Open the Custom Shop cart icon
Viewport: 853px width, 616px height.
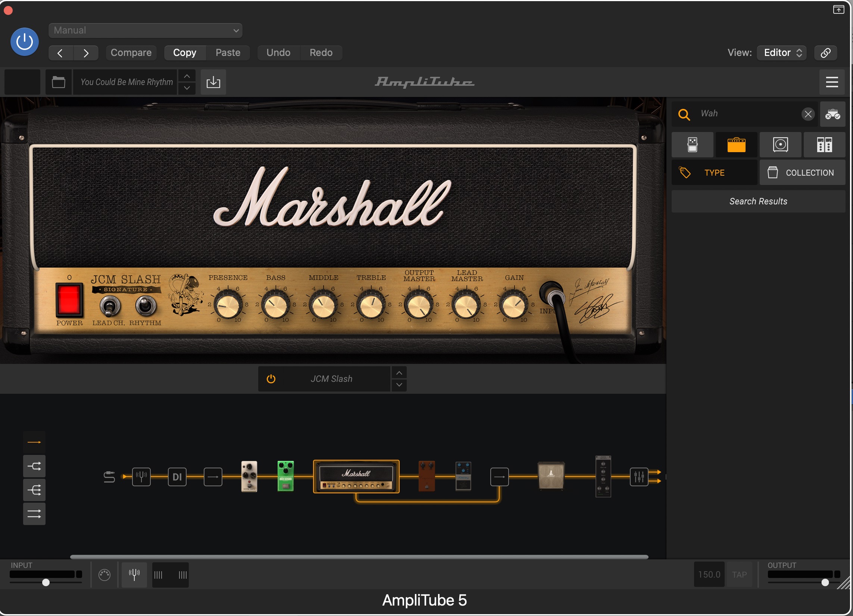(832, 114)
